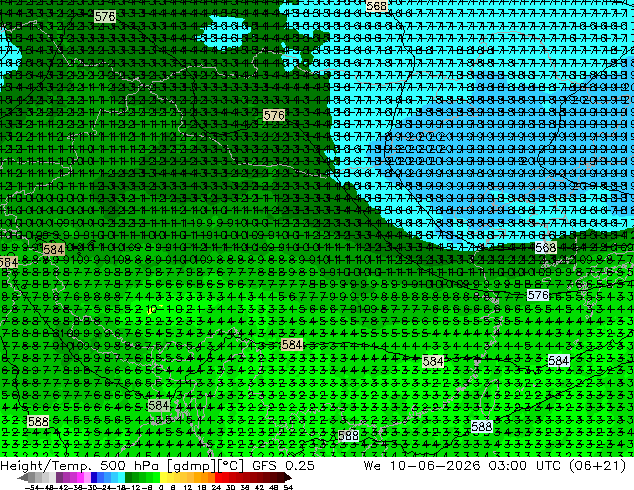Click the '54' label under the colour bar
634x490 pixels.
[288, 487]
